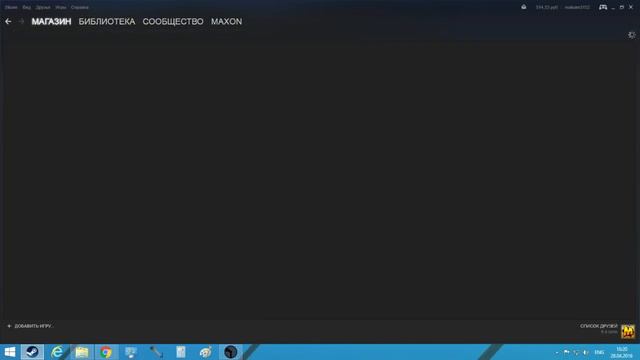This screenshot has height=360, width=640.
Task: Click the network tray icon
Action: click(x=576, y=352)
